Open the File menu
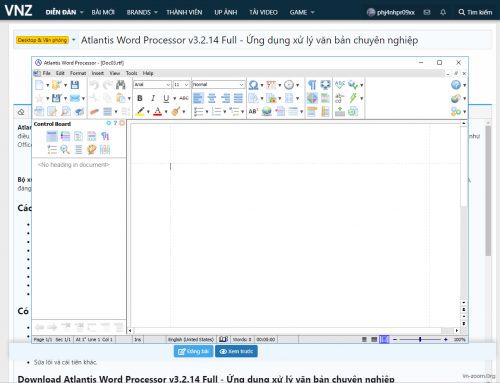Image resolution: width=500 pixels, height=383 pixels. click(46, 73)
